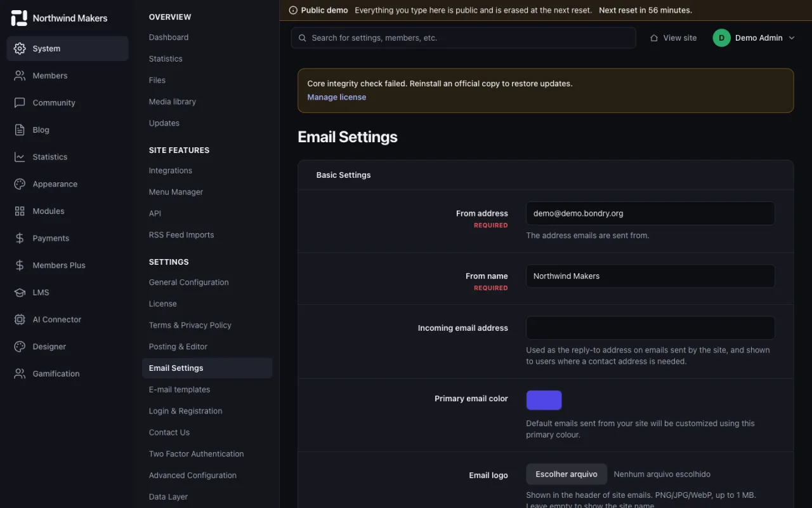Open General Configuration settings

point(189,283)
